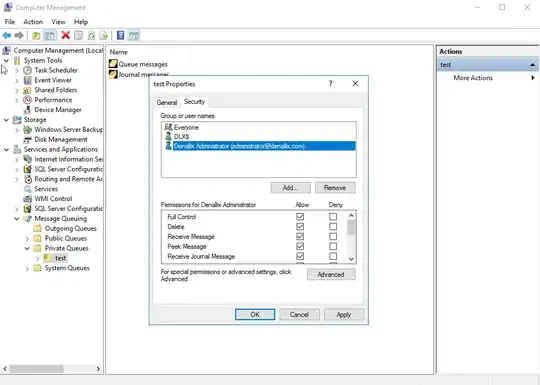
Task: Click the blue Help toolbar icon
Action: [121, 35]
